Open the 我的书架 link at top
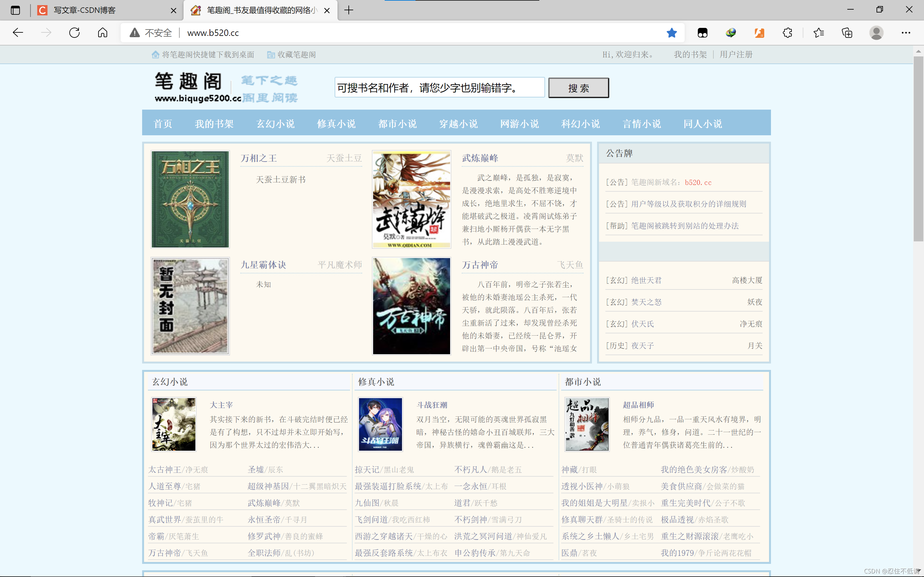The image size is (924, 577). (x=690, y=54)
